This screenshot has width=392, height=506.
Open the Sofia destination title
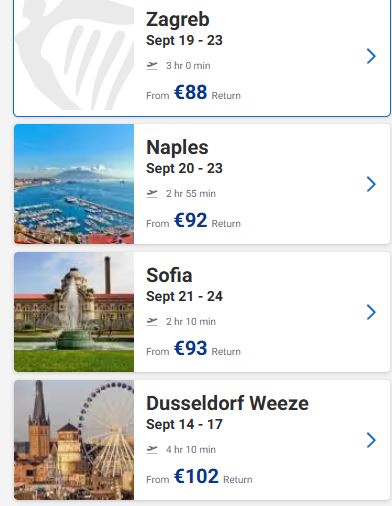pos(169,275)
